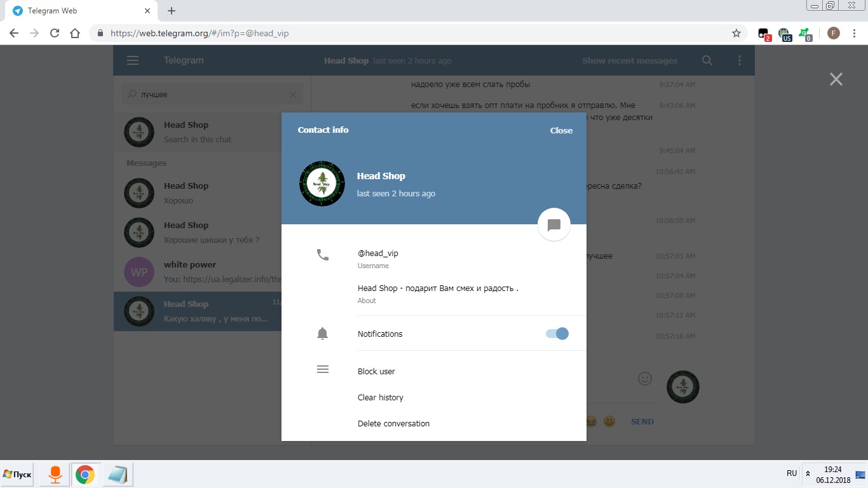This screenshot has height=488, width=868.
Task: Close the Contact info dialog
Action: pos(561,130)
